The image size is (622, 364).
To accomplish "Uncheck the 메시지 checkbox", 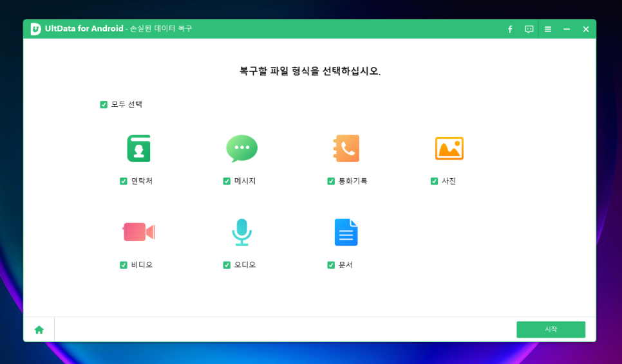I will coord(227,181).
